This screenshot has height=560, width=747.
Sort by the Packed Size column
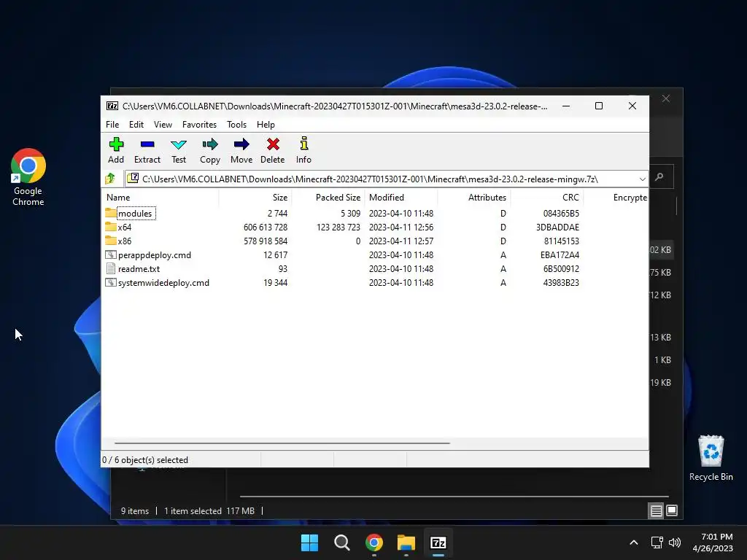click(328, 197)
